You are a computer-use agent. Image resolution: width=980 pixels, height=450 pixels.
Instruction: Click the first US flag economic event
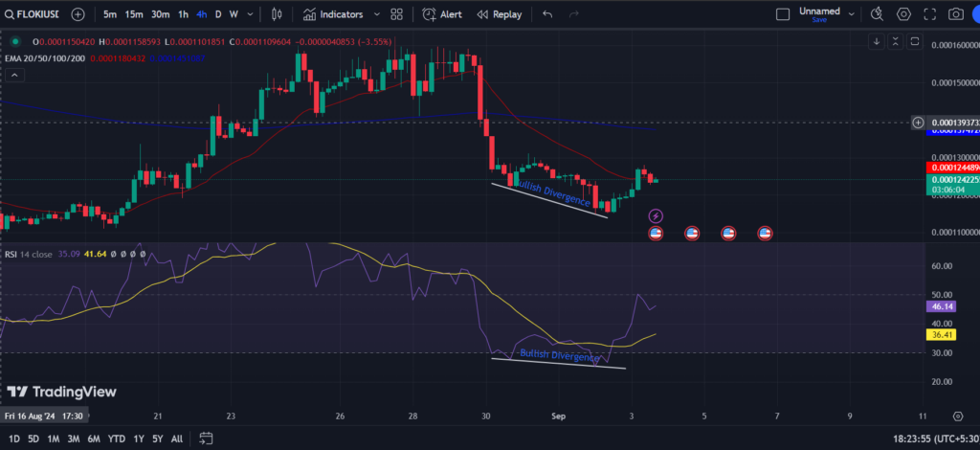(x=656, y=234)
